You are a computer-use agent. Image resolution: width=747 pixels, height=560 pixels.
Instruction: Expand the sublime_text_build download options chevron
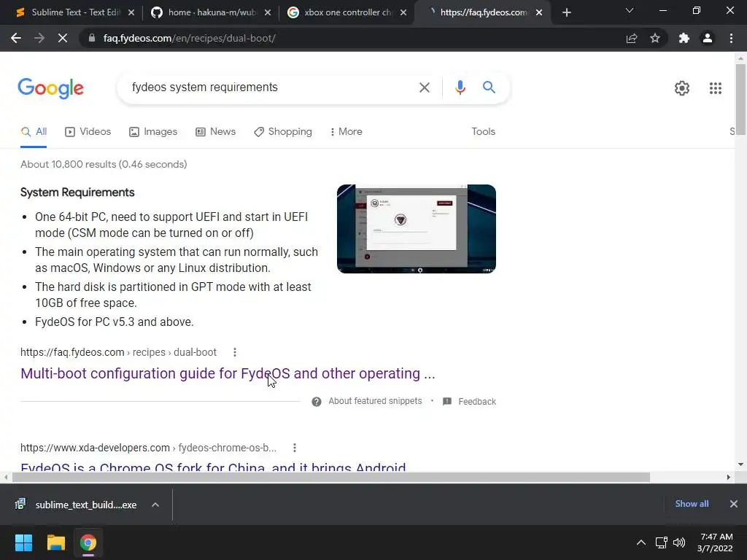(x=155, y=505)
